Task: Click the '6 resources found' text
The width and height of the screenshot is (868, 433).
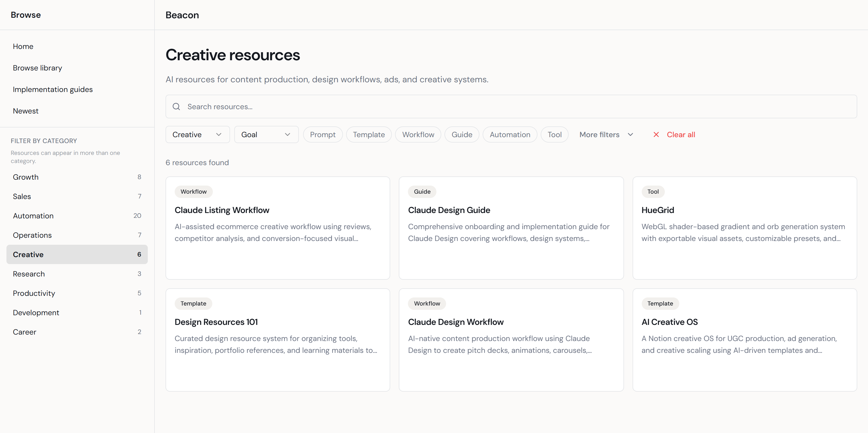Action: (x=197, y=163)
